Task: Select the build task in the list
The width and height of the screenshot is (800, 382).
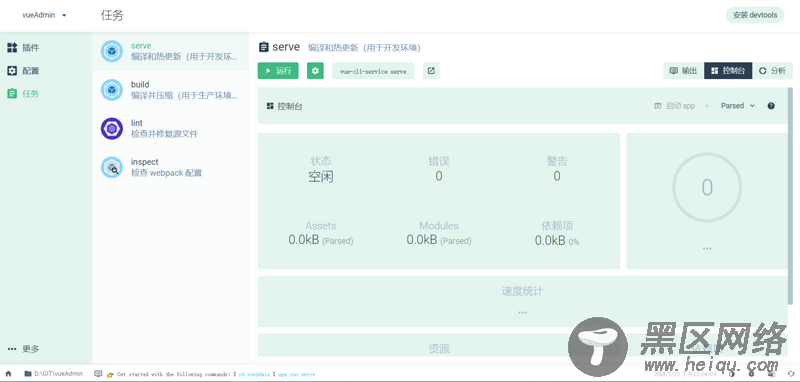Action: click(x=170, y=90)
